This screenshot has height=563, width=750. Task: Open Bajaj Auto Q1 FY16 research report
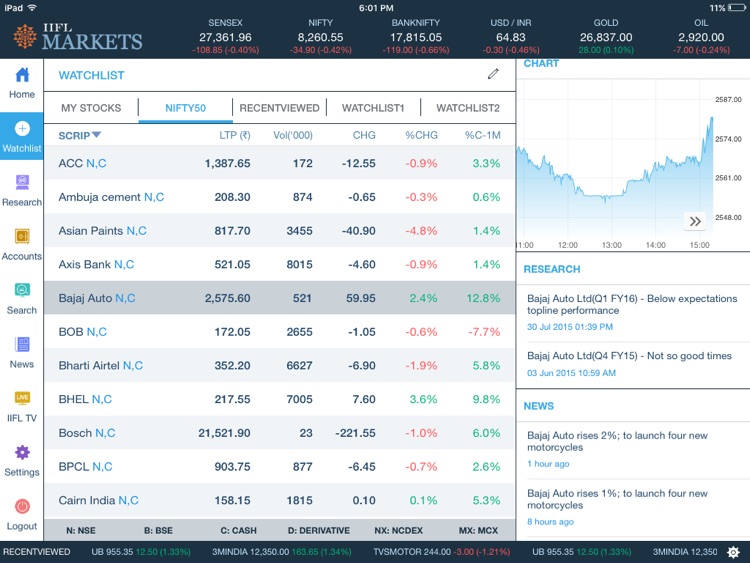[633, 312]
